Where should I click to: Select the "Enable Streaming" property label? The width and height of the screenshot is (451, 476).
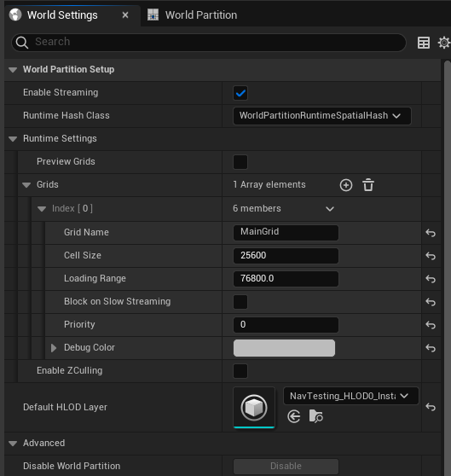click(61, 93)
